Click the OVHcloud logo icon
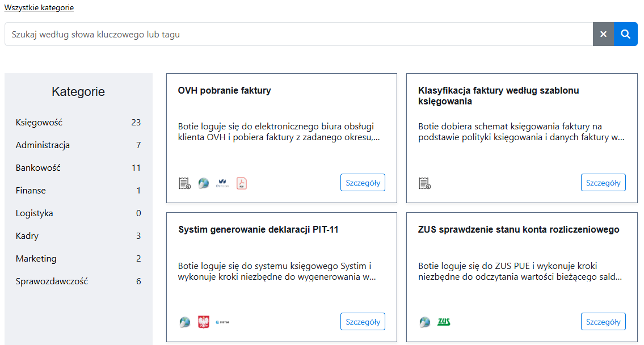 (x=222, y=183)
